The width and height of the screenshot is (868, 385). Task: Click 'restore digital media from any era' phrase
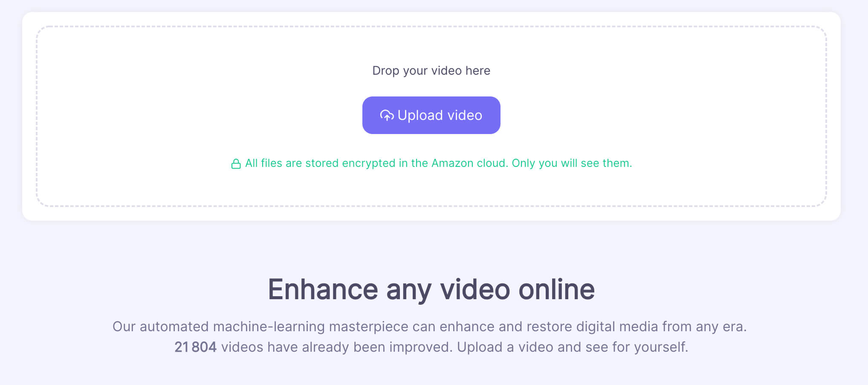[637, 327]
